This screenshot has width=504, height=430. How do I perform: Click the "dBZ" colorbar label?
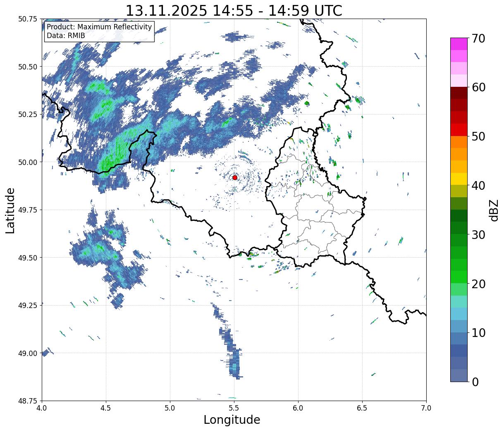click(494, 210)
